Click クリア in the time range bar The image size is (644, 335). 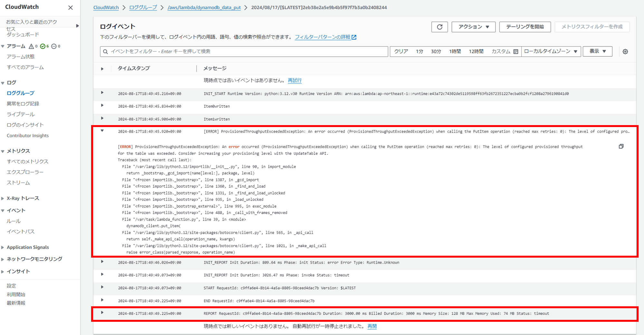[x=401, y=52]
